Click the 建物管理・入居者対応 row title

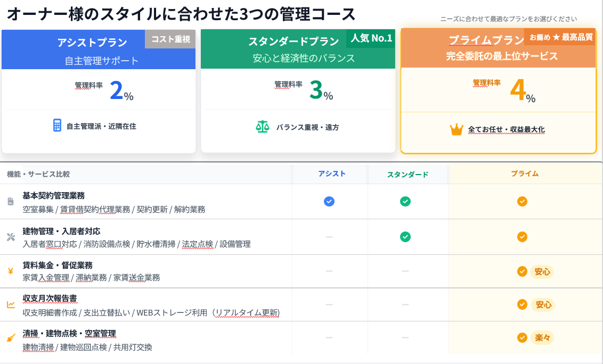click(62, 231)
